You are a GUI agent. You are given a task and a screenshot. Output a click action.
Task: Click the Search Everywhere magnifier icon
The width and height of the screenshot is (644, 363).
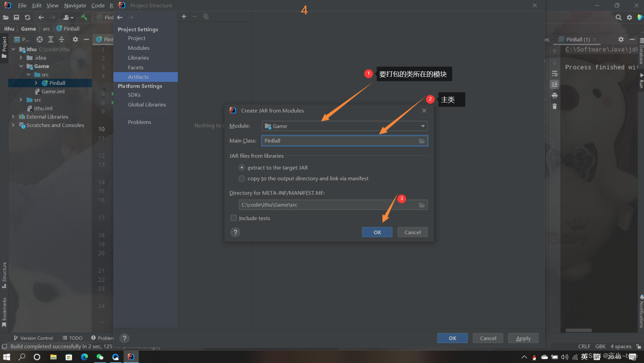coord(618,18)
